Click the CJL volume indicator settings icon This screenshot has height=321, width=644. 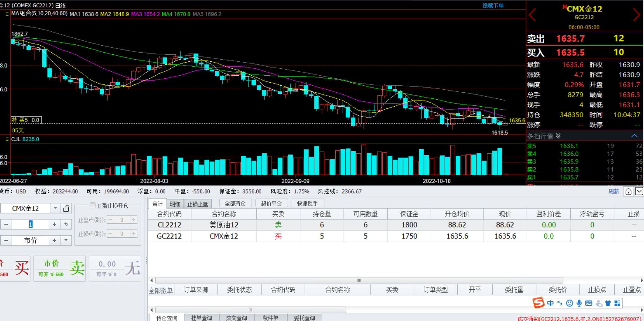(7, 139)
